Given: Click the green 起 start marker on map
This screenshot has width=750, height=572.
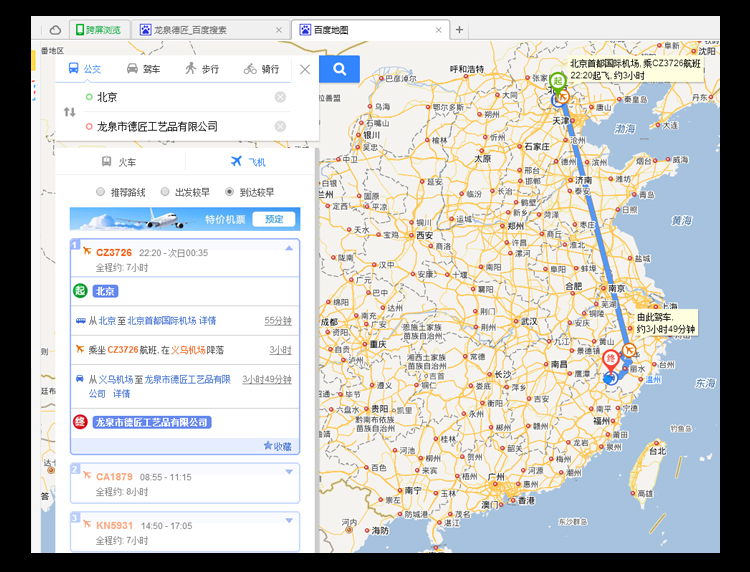Looking at the screenshot, I should point(558,82).
